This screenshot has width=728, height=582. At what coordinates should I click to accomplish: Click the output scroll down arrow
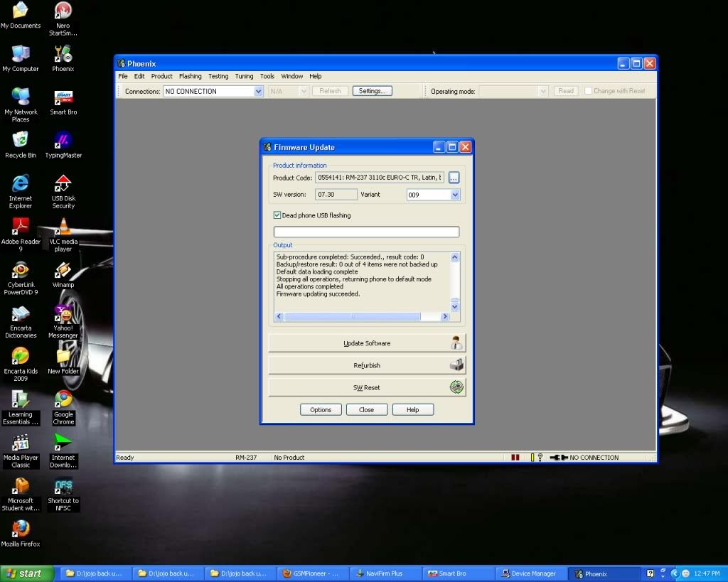coord(454,306)
